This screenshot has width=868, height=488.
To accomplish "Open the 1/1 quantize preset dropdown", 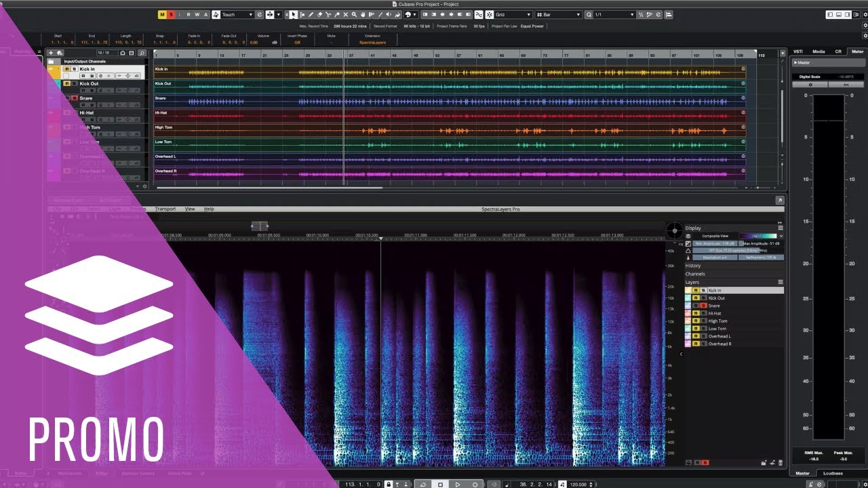I will click(x=614, y=14).
